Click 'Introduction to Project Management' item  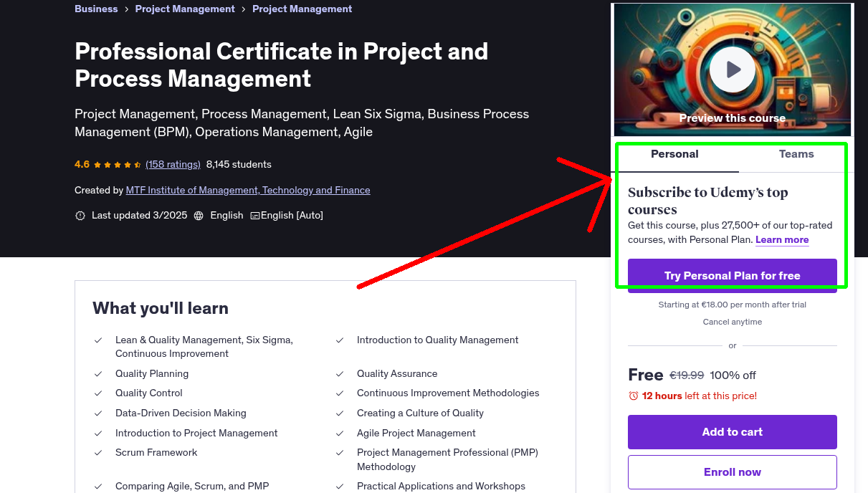coord(196,433)
